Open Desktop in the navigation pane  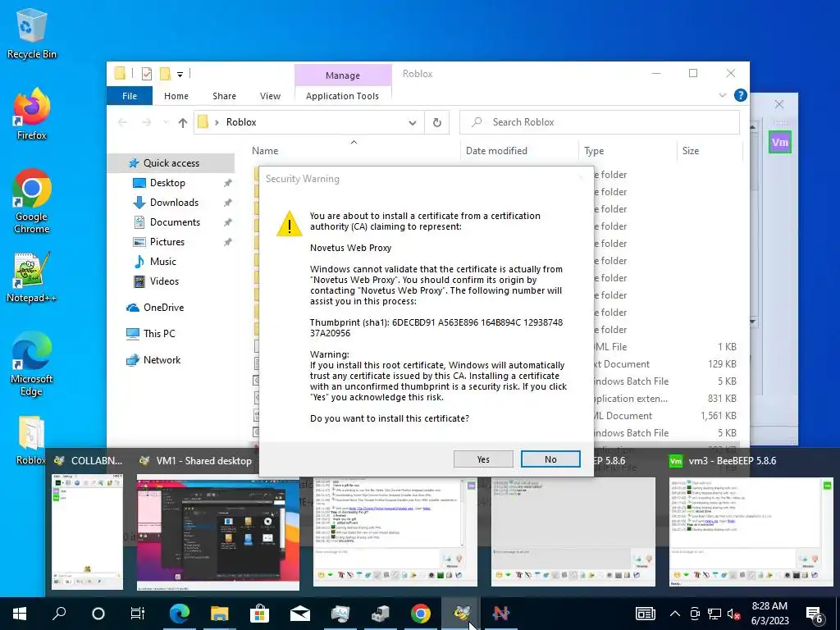coord(167,183)
